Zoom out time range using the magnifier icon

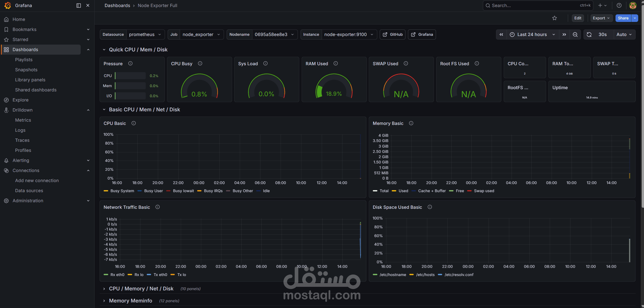(575, 34)
